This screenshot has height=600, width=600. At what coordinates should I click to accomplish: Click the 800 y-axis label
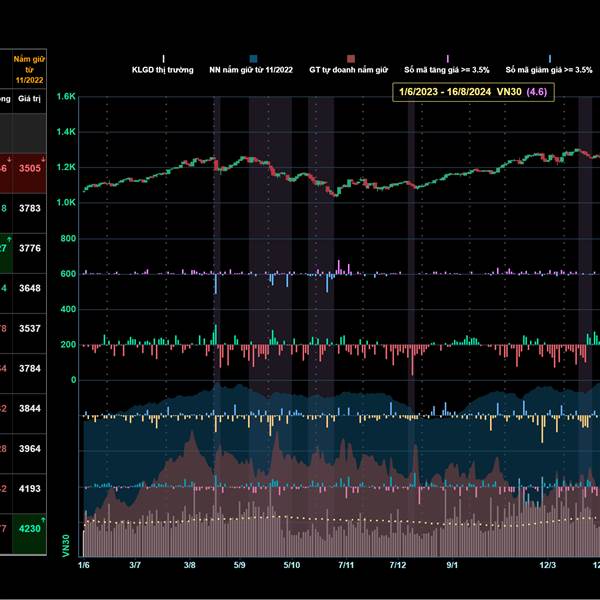click(x=68, y=239)
